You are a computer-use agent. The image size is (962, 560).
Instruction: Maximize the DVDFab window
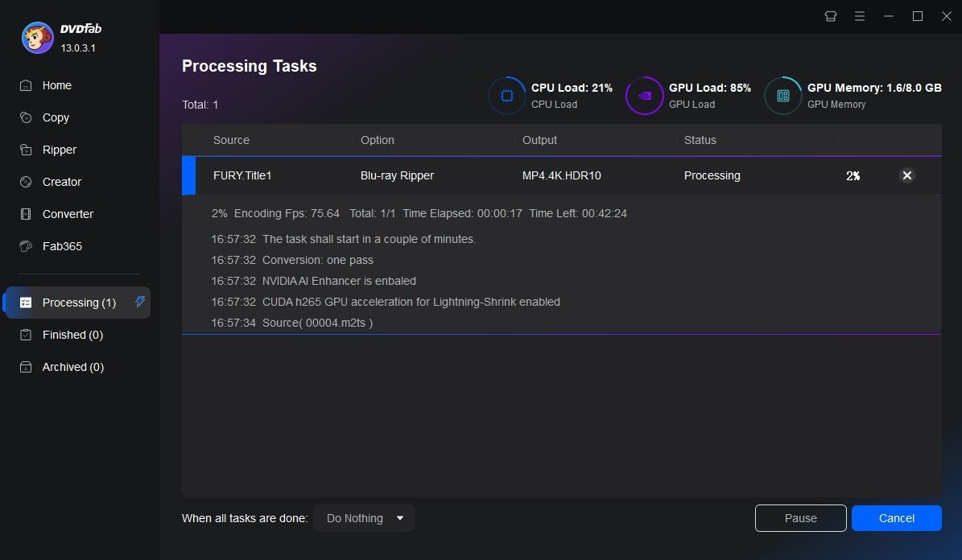tap(918, 16)
